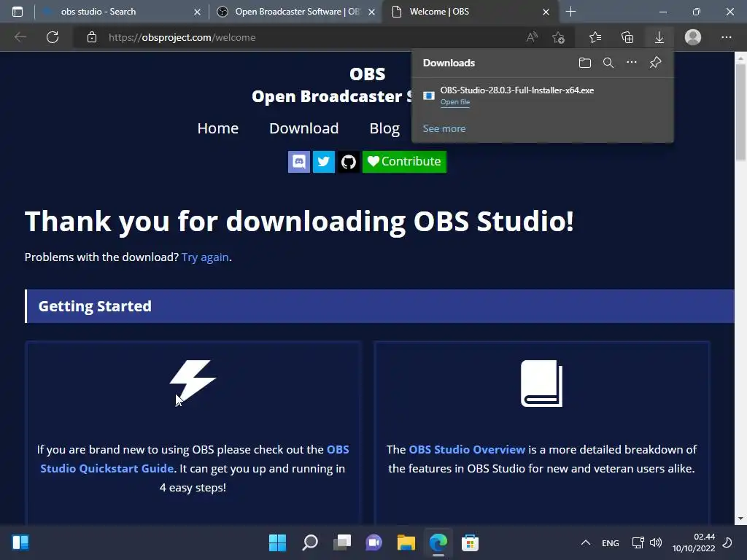
Task: Click the Read aloud icon
Action: pyautogui.click(x=532, y=37)
